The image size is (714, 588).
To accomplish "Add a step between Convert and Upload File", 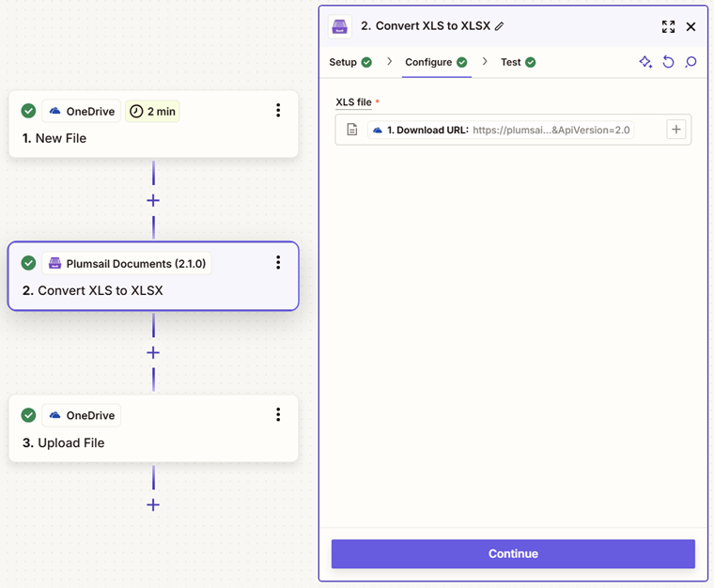I will 153,353.
